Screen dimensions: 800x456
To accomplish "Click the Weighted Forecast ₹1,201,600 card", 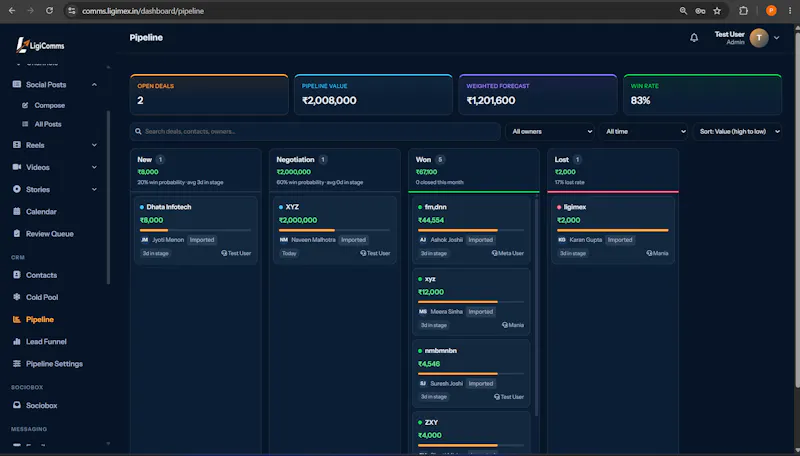I will 538,94.
